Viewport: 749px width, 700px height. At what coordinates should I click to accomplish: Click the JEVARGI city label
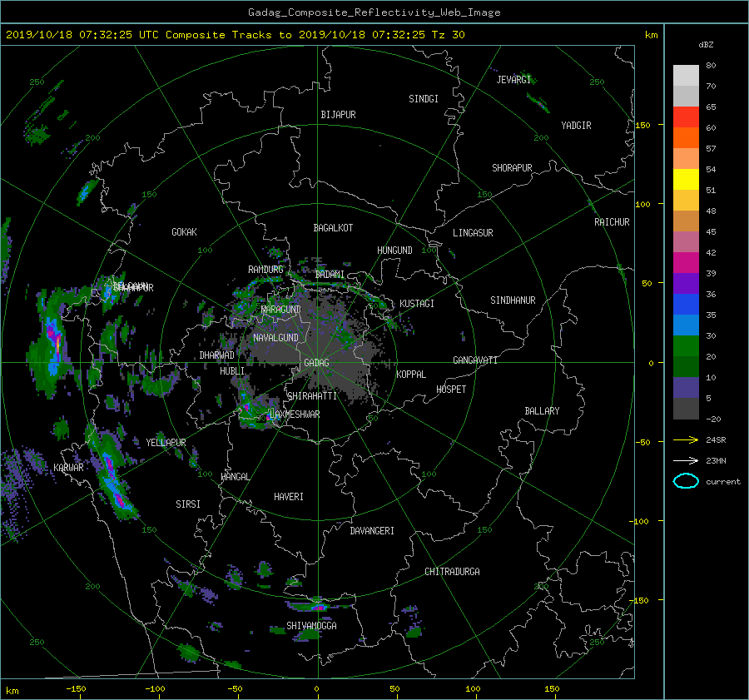pos(513,80)
